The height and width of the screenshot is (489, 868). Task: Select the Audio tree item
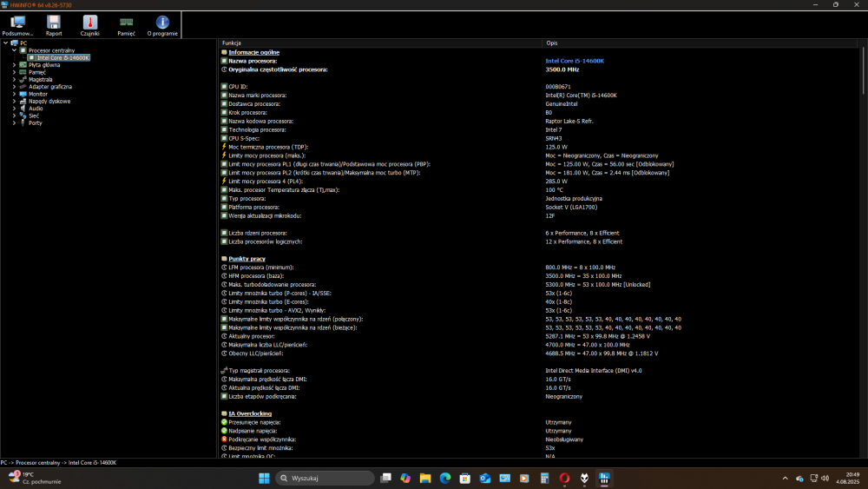pyautogui.click(x=36, y=109)
